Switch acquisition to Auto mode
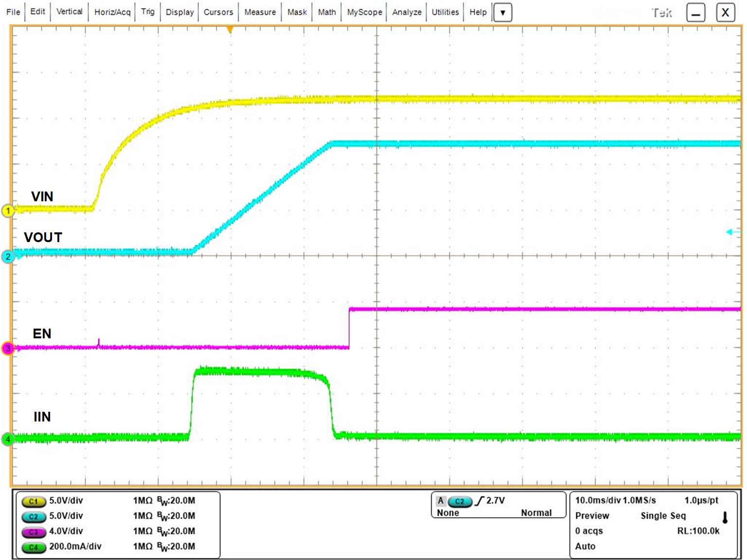 (x=585, y=545)
